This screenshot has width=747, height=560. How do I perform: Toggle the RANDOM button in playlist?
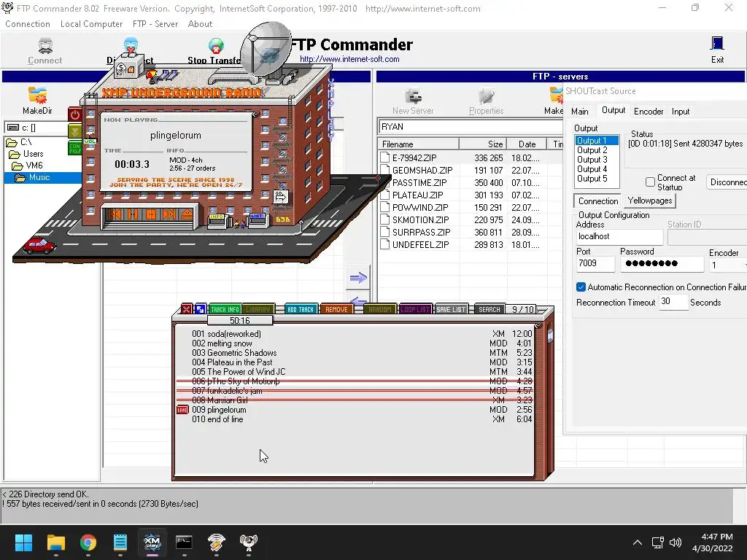pos(379,309)
